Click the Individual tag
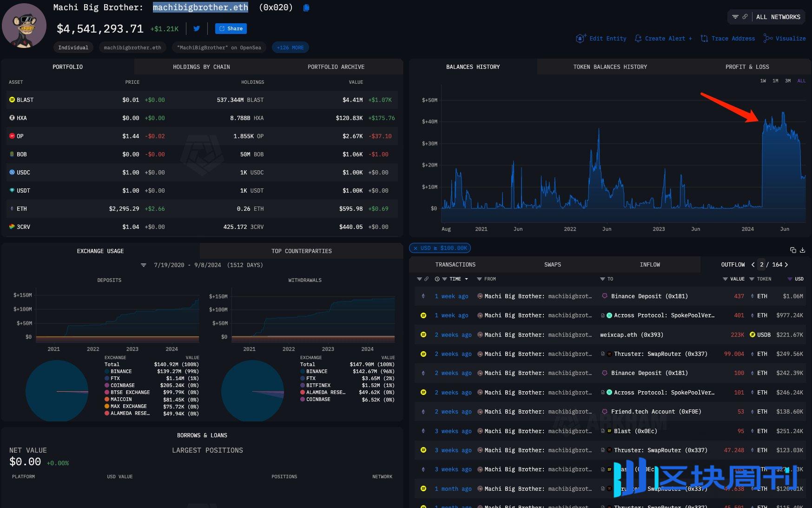The image size is (812, 508). click(73, 47)
